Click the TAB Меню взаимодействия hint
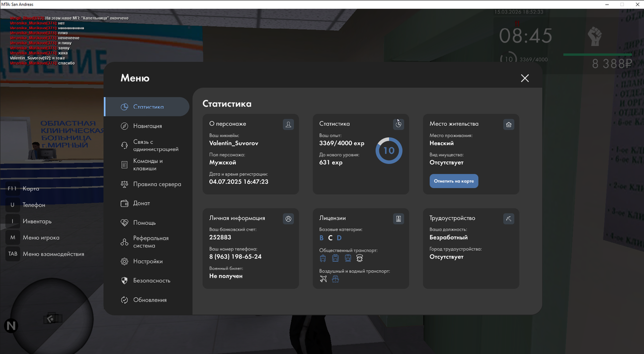Viewport: 644px width, 354px height. (x=45, y=254)
